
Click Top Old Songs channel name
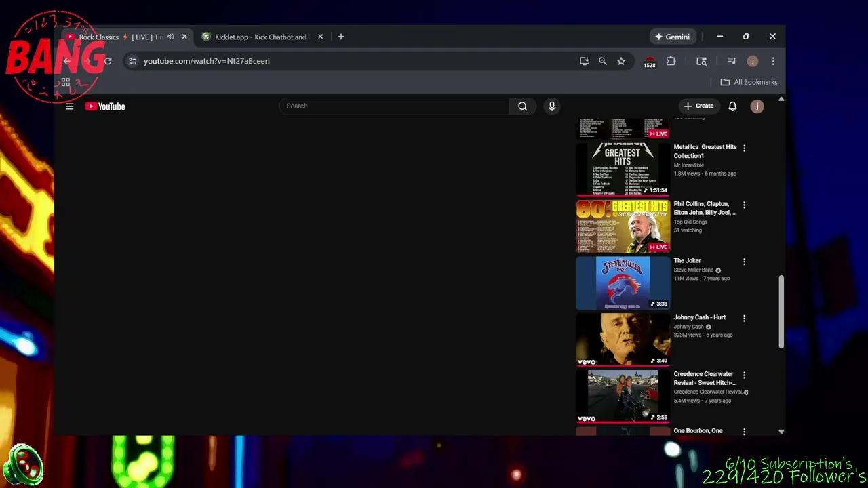point(690,222)
